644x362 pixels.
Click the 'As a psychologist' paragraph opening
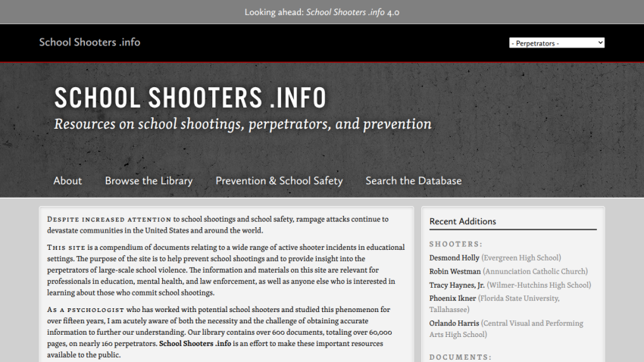(x=86, y=310)
